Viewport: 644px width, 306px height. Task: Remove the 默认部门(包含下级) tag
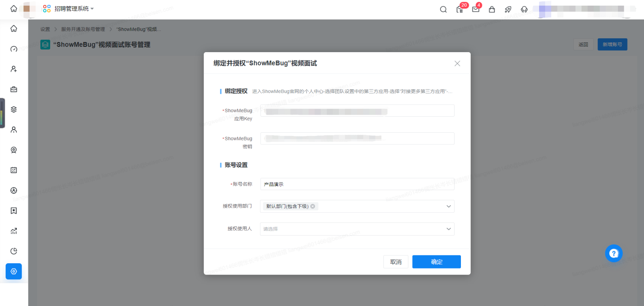(x=313, y=206)
